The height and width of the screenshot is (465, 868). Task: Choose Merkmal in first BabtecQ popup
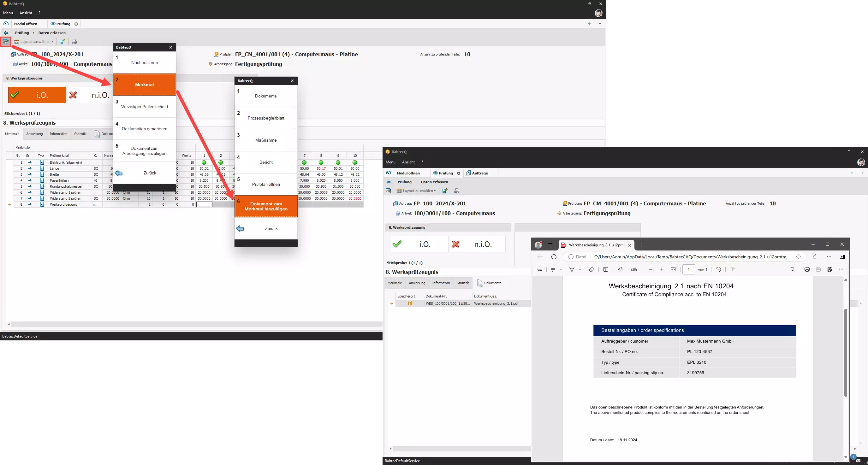pos(144,85)
